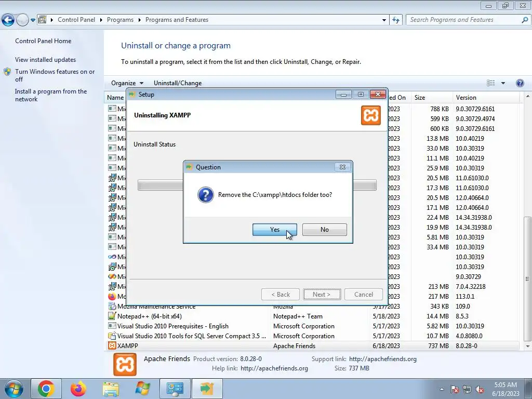The width and height of the screenshot is (532, 399).
Task: Open the Support link apachefriends.org
Action: pos(383,359)
